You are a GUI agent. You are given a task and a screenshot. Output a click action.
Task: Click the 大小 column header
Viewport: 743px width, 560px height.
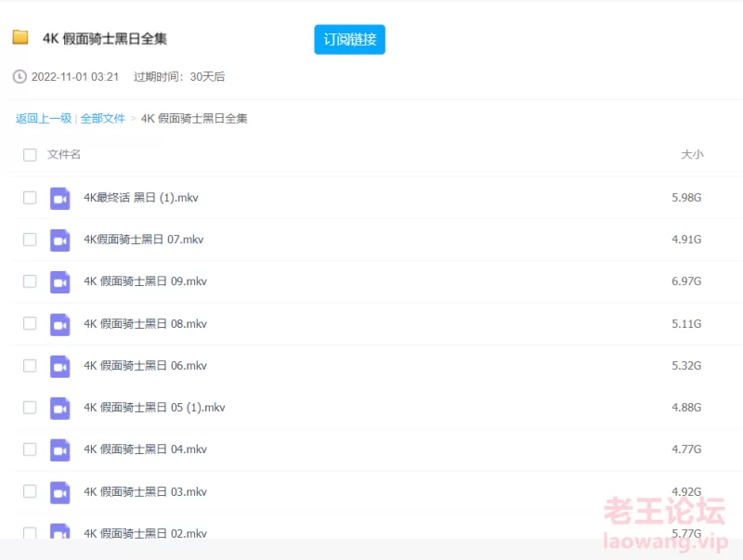[x=692, y=154]
